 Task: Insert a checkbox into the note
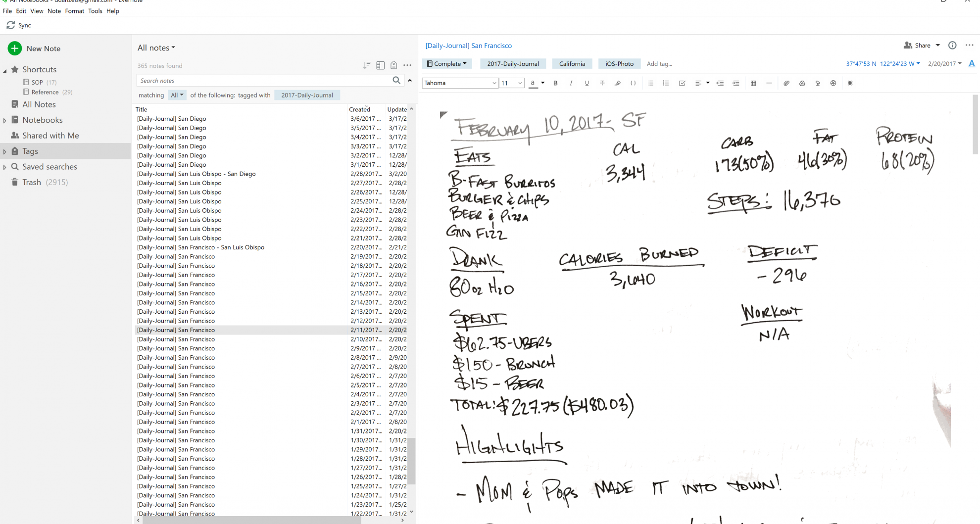click(x=682, y=83)
